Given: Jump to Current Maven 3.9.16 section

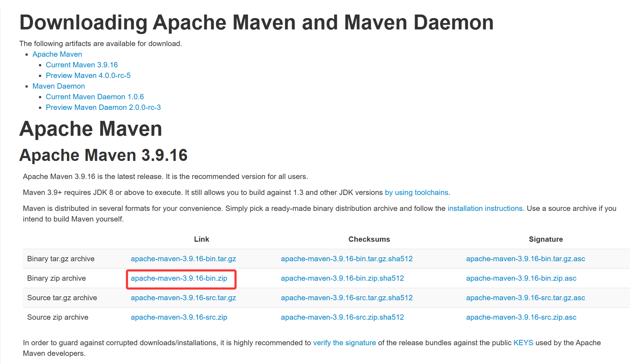Looking at the screenshot, I should [x=82, y=65].
